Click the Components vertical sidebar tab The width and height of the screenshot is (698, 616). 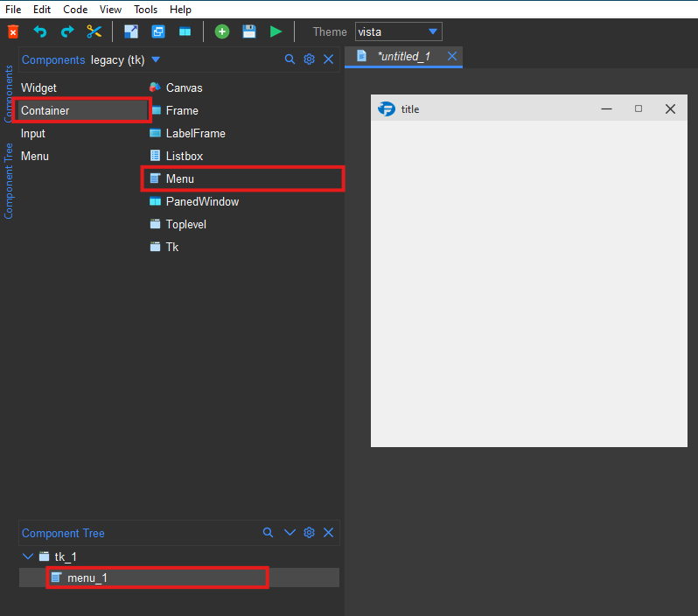click(x=9, y=94)
